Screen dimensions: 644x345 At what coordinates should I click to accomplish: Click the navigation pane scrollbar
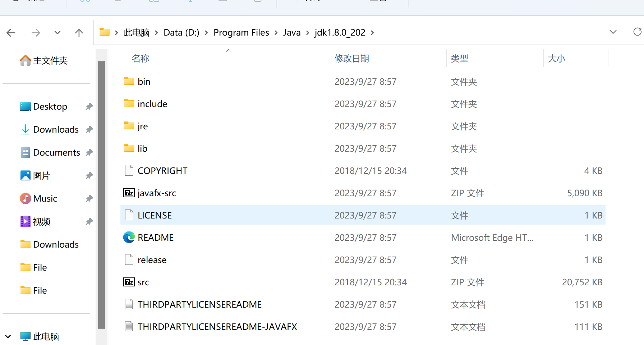101,194
